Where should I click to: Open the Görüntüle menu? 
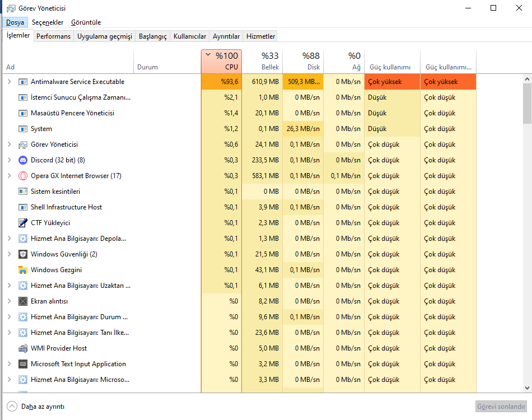[x=86, y=22]
